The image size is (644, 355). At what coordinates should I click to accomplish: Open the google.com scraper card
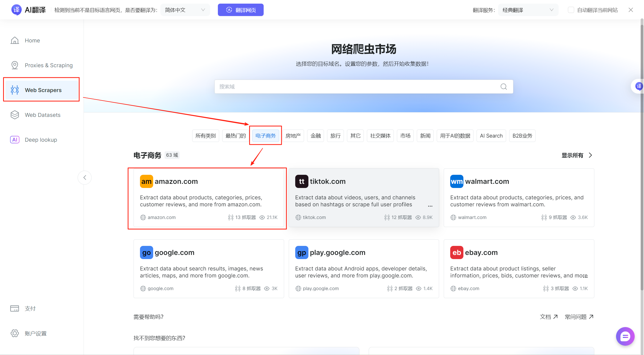click(x=209, y=269)
